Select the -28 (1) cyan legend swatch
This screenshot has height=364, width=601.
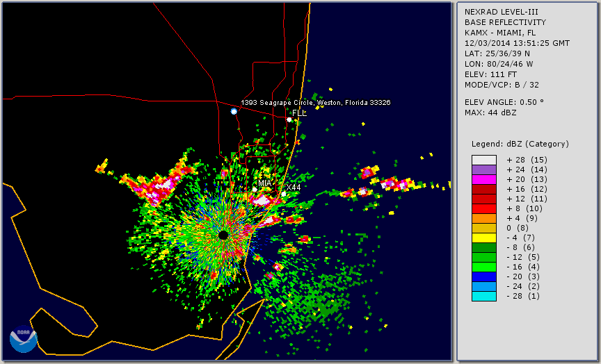pos(484,296)
